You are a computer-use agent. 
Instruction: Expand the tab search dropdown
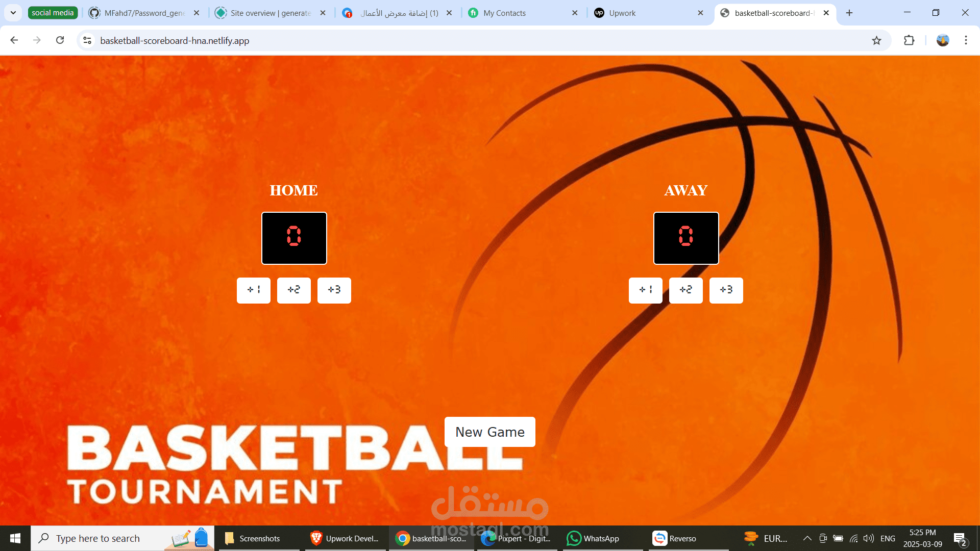[13, 13]
